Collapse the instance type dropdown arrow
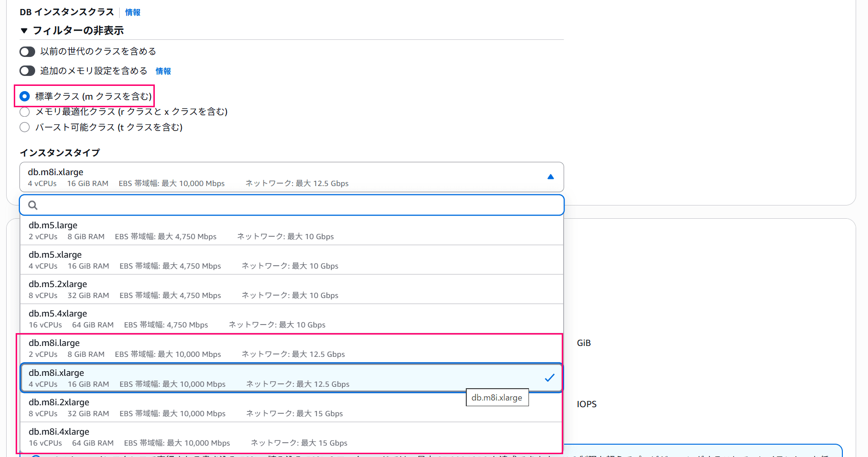 tap(550, 177)
